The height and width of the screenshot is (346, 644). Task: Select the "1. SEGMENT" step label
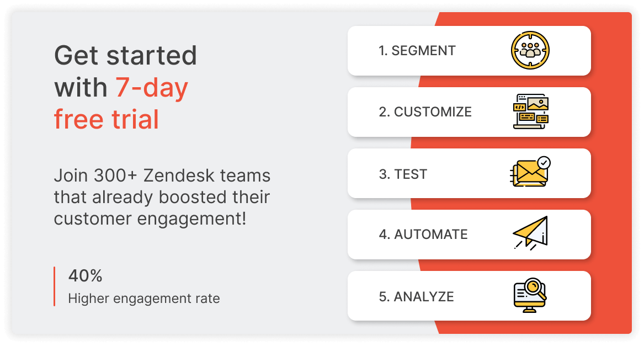click(x=417, y=51)
